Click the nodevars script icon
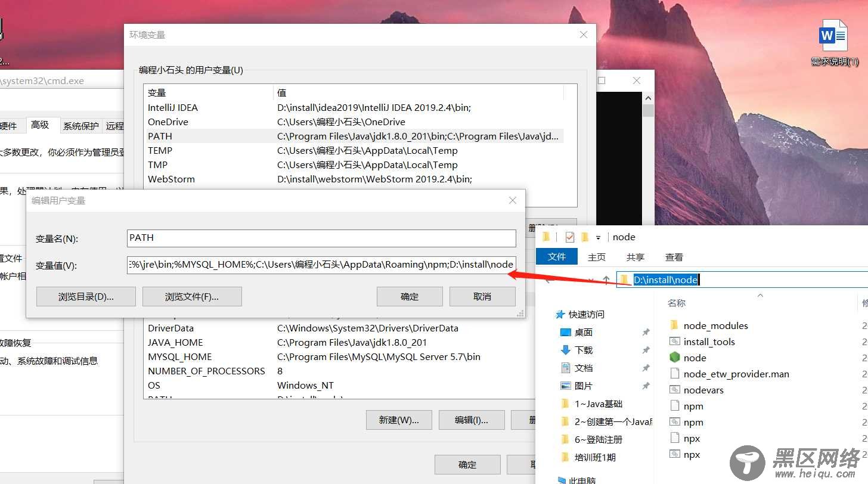The width and height of the screenshot is (868, 484). (x=674, y=390)
